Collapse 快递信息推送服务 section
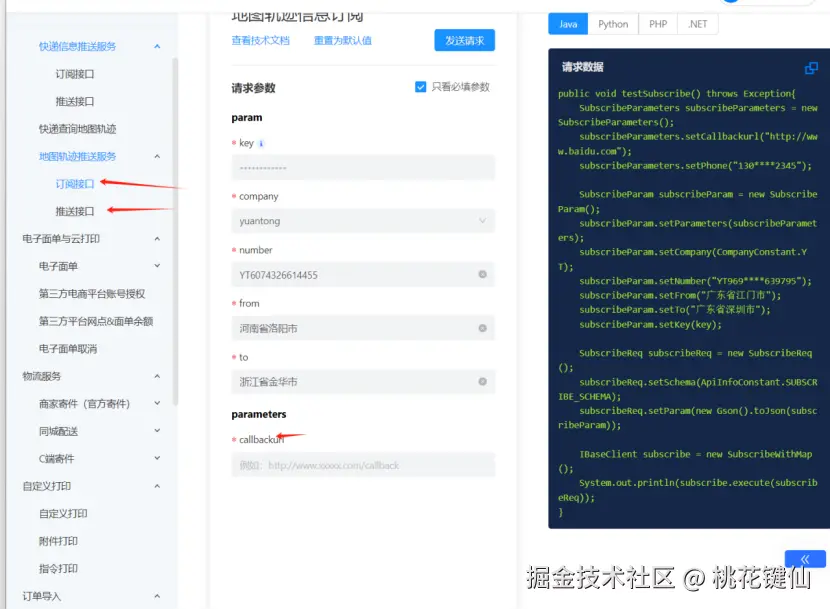This screenshot has width=830, height=610. [157, 47]
